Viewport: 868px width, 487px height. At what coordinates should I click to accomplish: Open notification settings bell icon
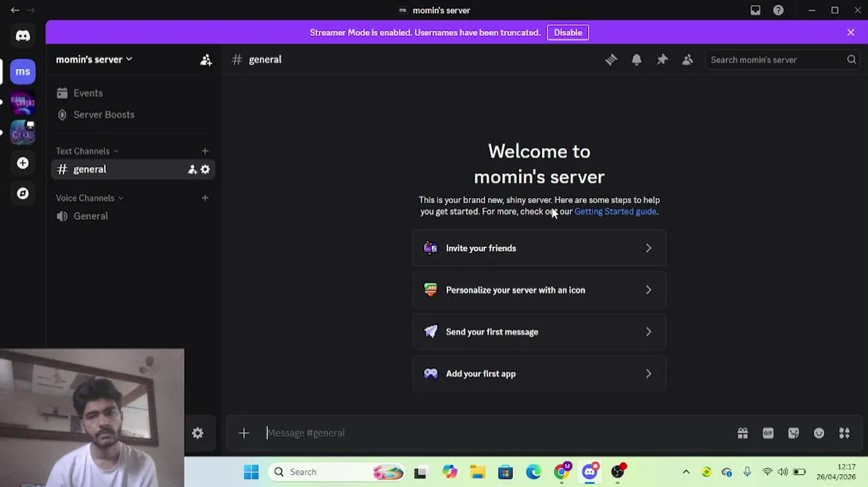637,60
